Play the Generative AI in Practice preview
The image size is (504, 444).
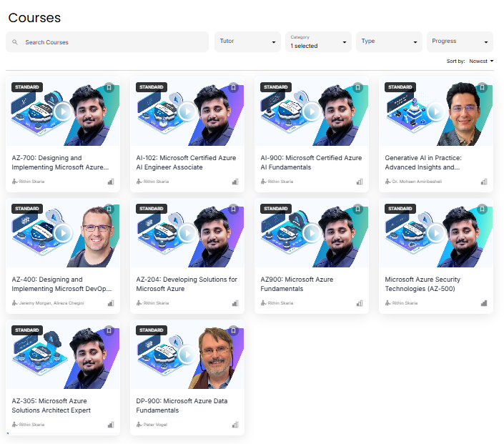tap(436, 112)
